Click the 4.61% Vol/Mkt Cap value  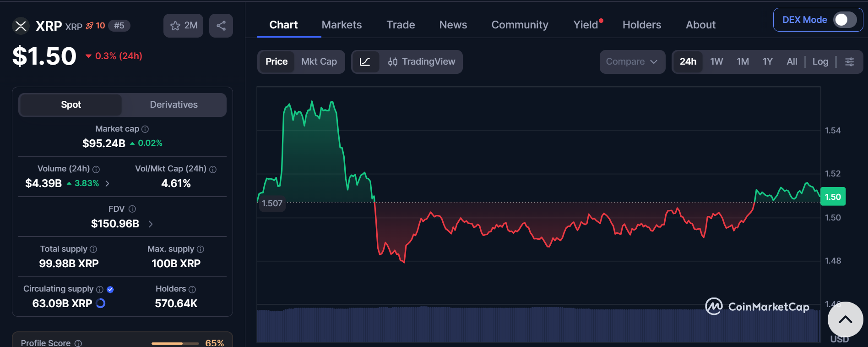176,183
